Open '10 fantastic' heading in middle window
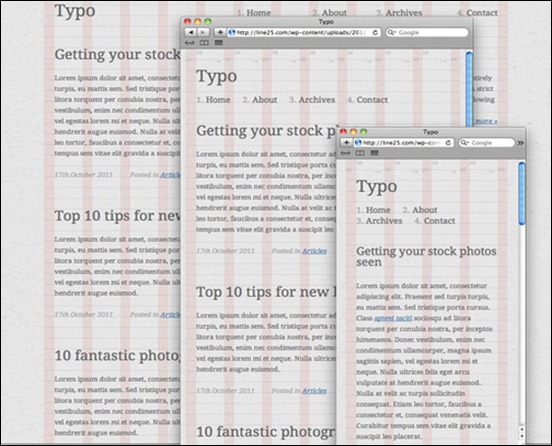 coord(266,432)
